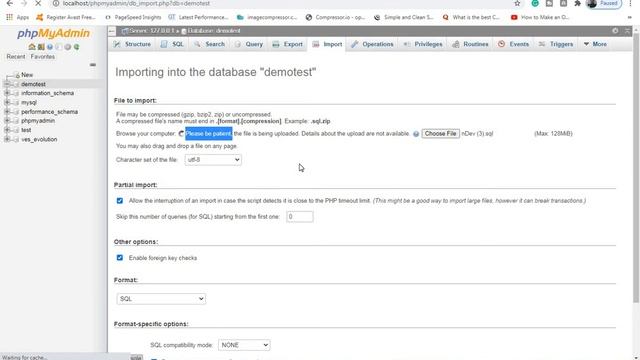Click the log out icon beside home
The width and height of the screenshot is (640, 360).
41,47
